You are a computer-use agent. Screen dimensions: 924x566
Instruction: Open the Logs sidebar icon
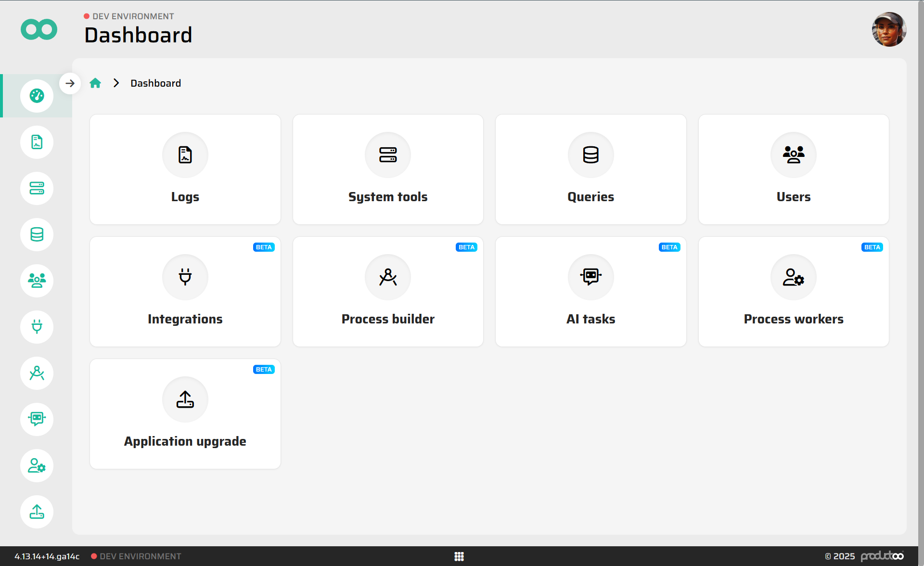(x=37, y=142)
